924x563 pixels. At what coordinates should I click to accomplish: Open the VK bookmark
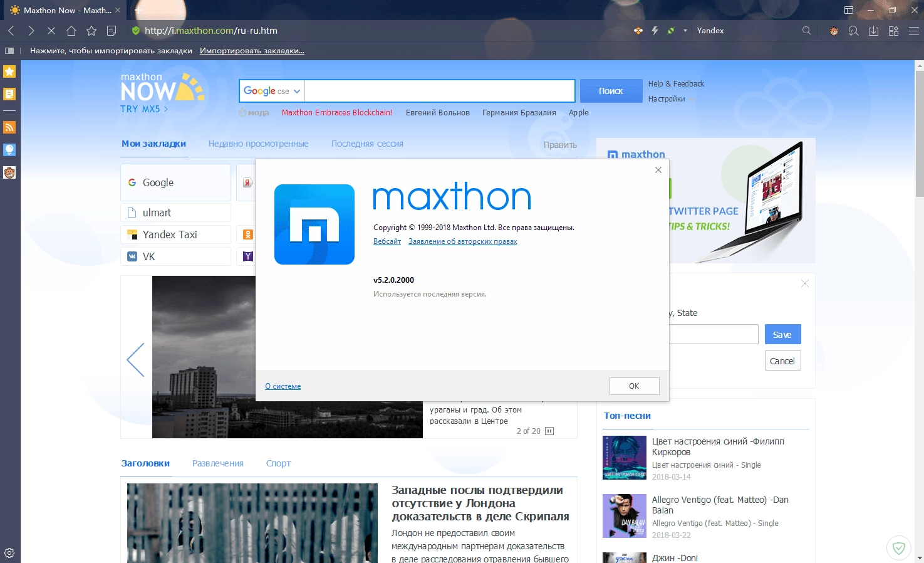pos(175,256)
